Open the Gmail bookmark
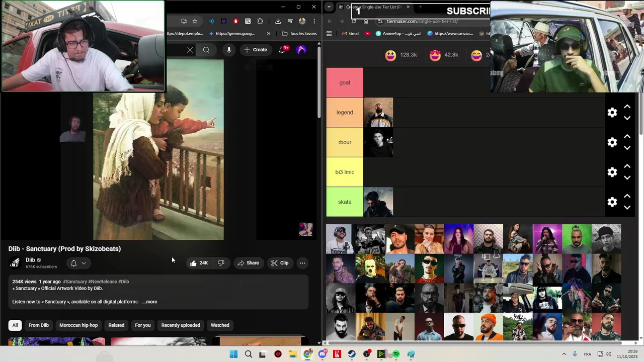 pyautogui.click(x=350, y=34)
